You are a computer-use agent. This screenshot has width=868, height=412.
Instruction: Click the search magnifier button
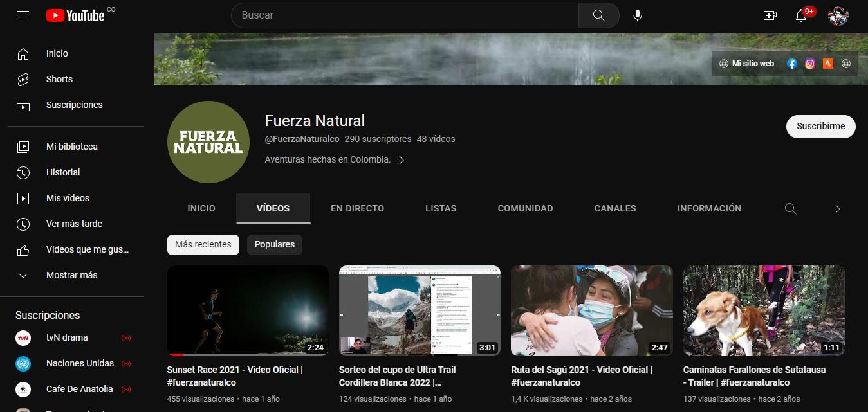point(598,15)
